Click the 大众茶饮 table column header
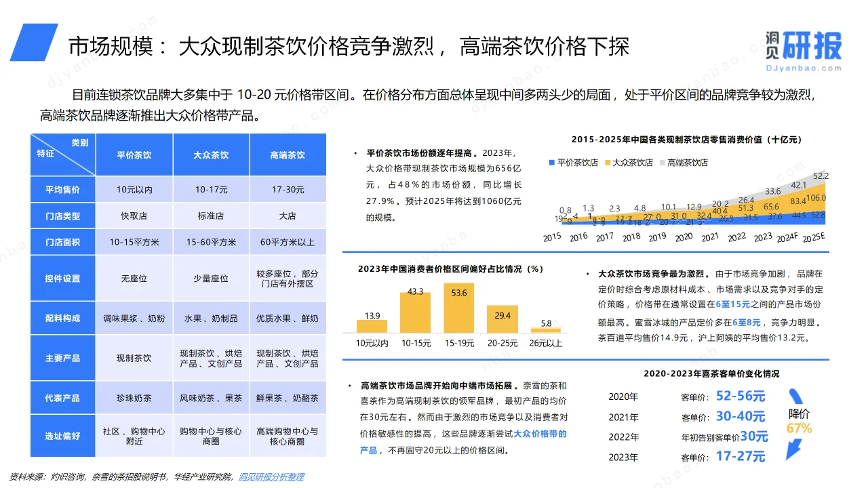The height and width of the screenshot is (488, 868). coord(211,155)
